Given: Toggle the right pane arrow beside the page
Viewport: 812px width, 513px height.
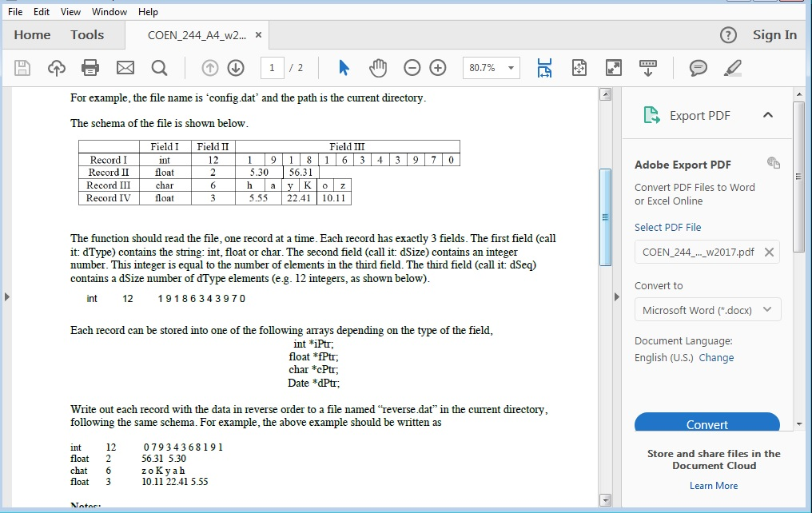Looking at the screenshot, I should pyautogui.click(x=615, y=295).
